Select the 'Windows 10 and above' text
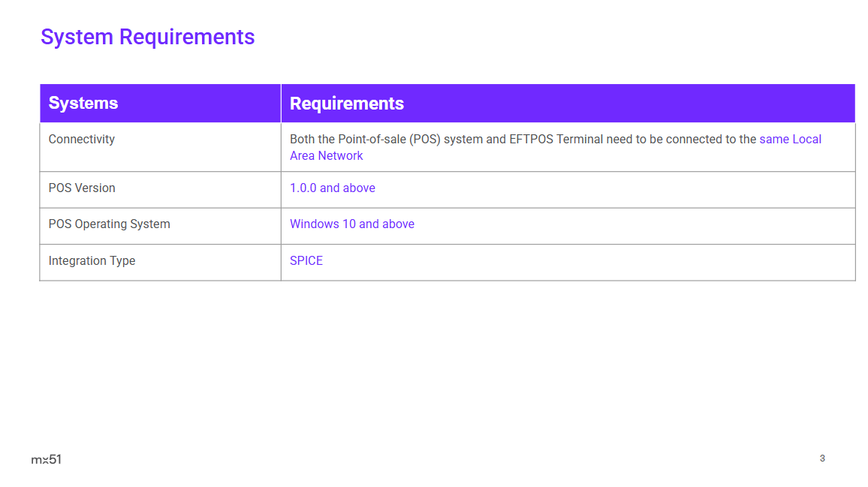868x487 pixels. coord(351,224)
